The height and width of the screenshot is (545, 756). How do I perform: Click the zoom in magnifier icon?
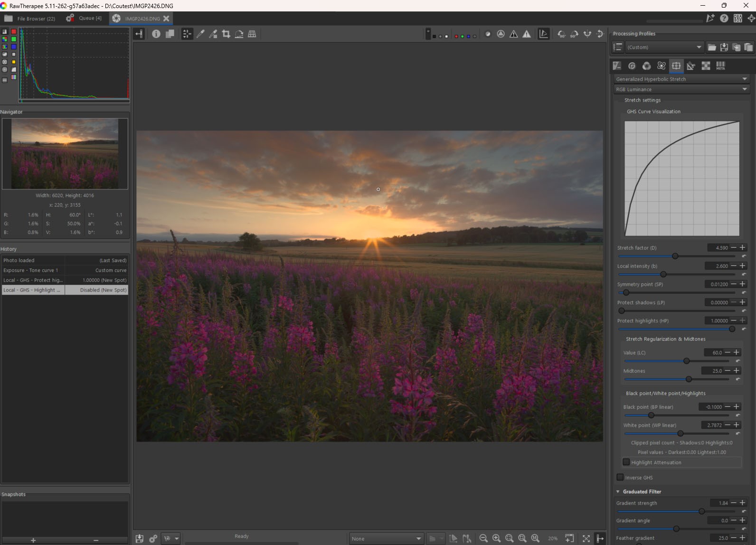[496, 538]
